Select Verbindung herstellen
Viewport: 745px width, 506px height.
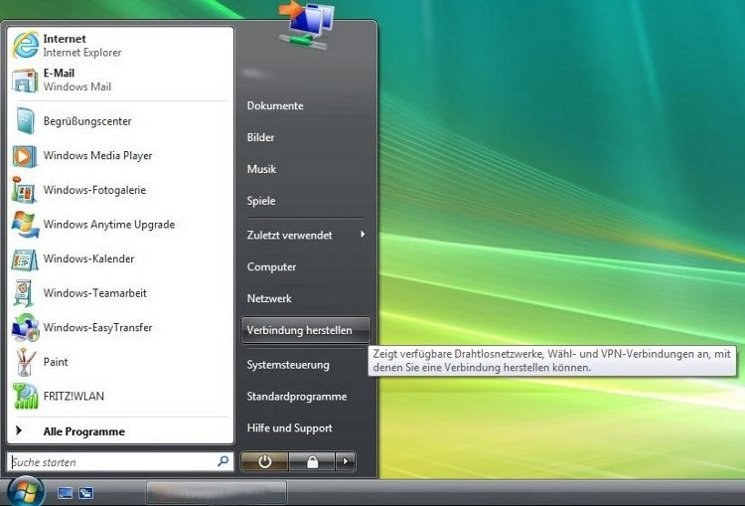point(306,330)
